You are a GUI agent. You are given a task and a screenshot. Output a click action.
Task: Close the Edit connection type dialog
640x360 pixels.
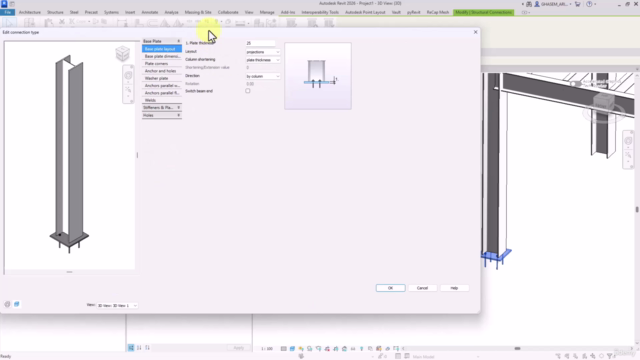[476, 32]
